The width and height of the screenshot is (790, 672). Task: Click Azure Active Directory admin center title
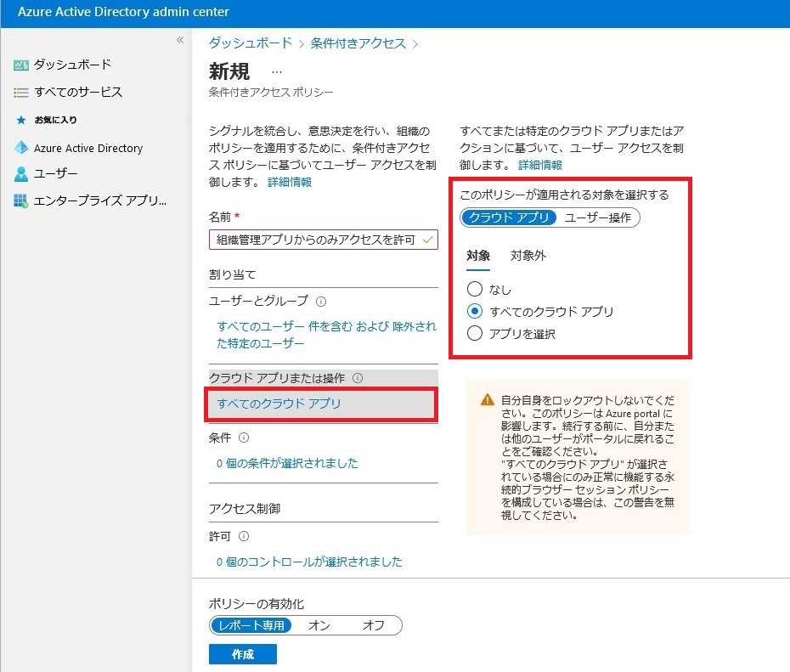[x=123, y=12]
